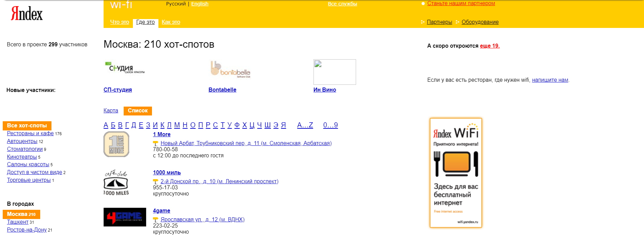Click the Москва: 210 хот-спотов heading
The width and height of the screenshot is (644, 235).
[159, 44]
